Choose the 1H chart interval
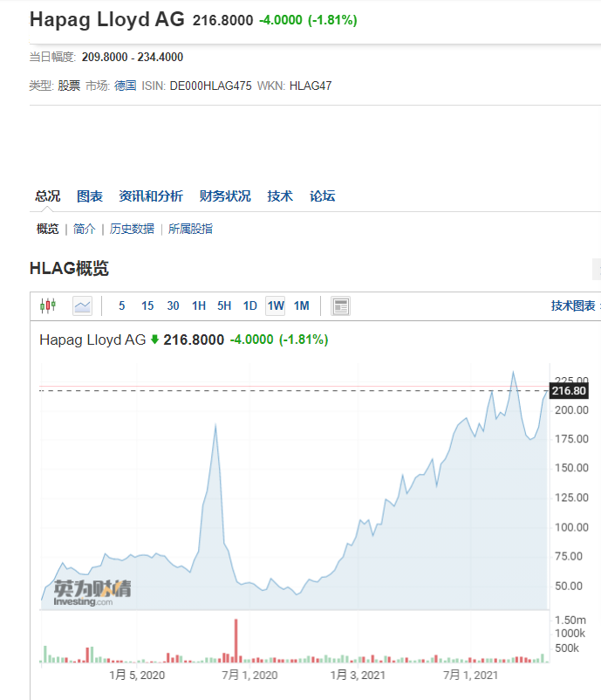Viewport: 601px width, 700px height. point(199,305)
